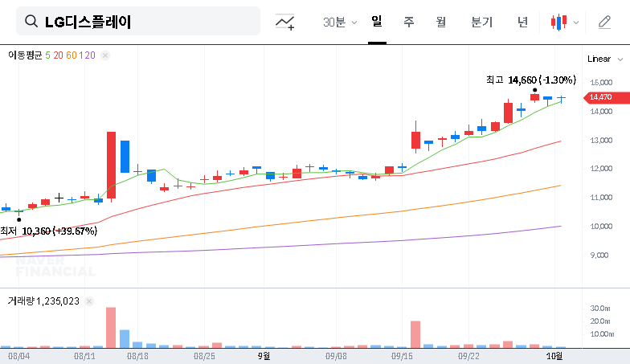Select the 월 monthly tab
Image resolution: width=630 pixels, height=364 pixels.
click(x=440, y=22)
